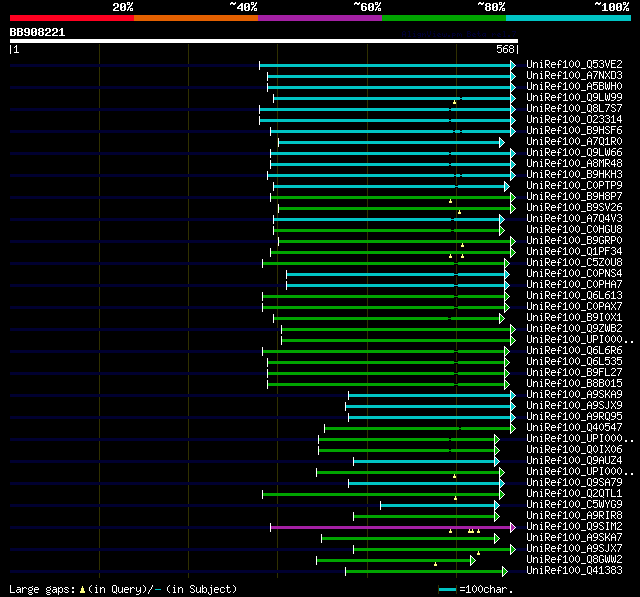Viewport: 640px width, 597px height.
Task: Select the white BB908221 query sequence bar
Action: (x=264, y=41)
